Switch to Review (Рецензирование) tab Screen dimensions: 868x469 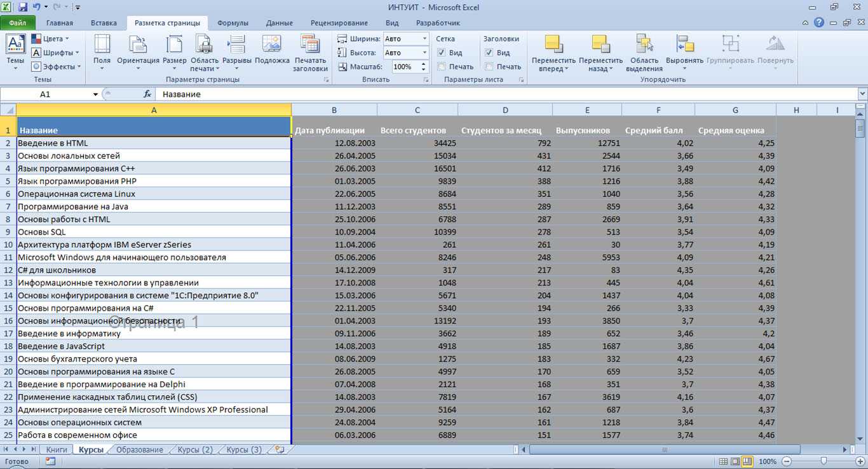click(339, 23)
